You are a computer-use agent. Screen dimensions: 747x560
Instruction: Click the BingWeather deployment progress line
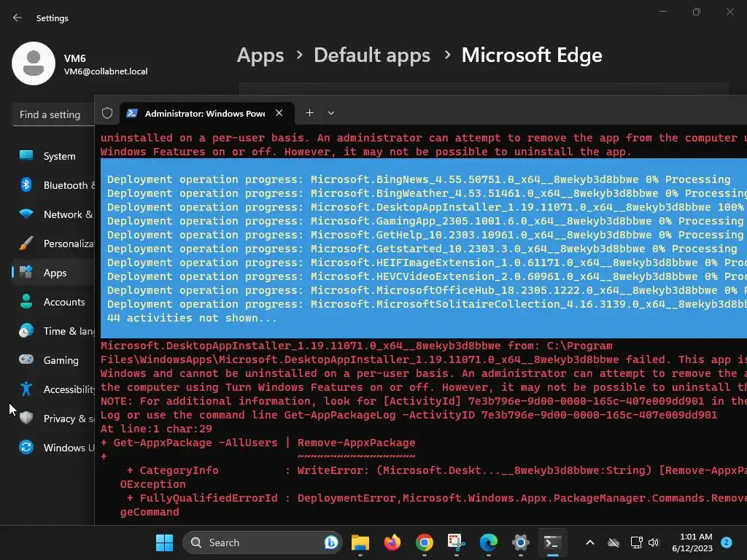[x=426, y=193]
